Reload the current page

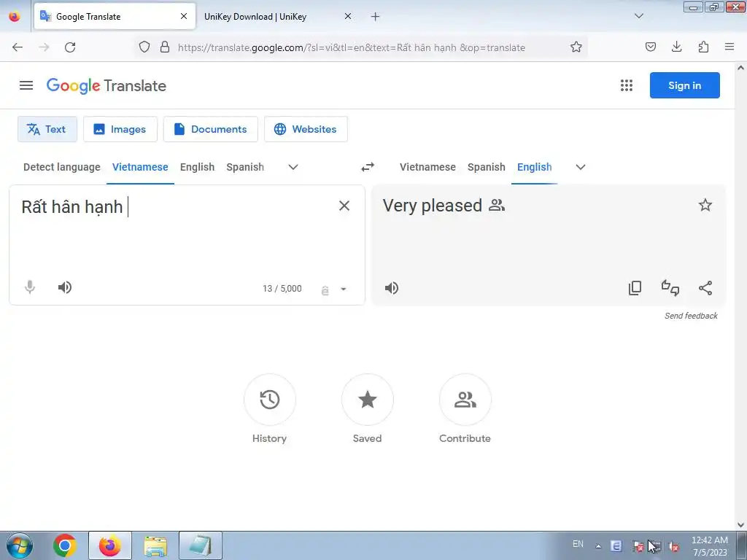[70, 47]
